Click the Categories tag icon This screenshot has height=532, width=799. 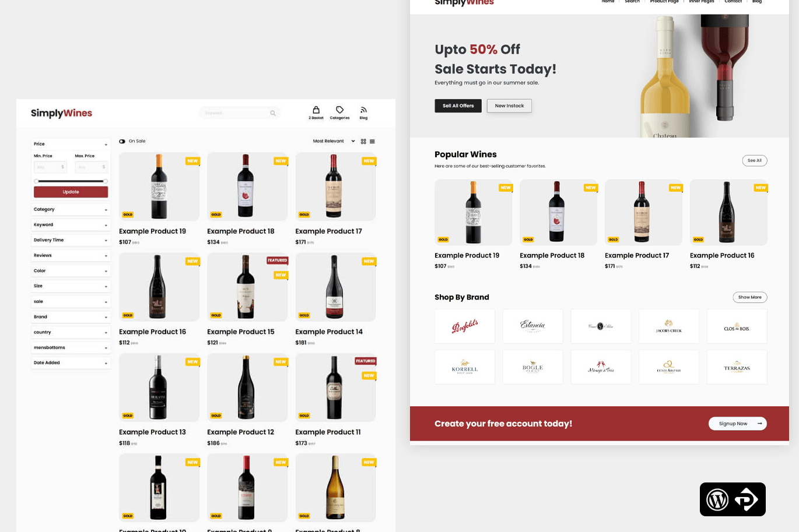point(339,110)
